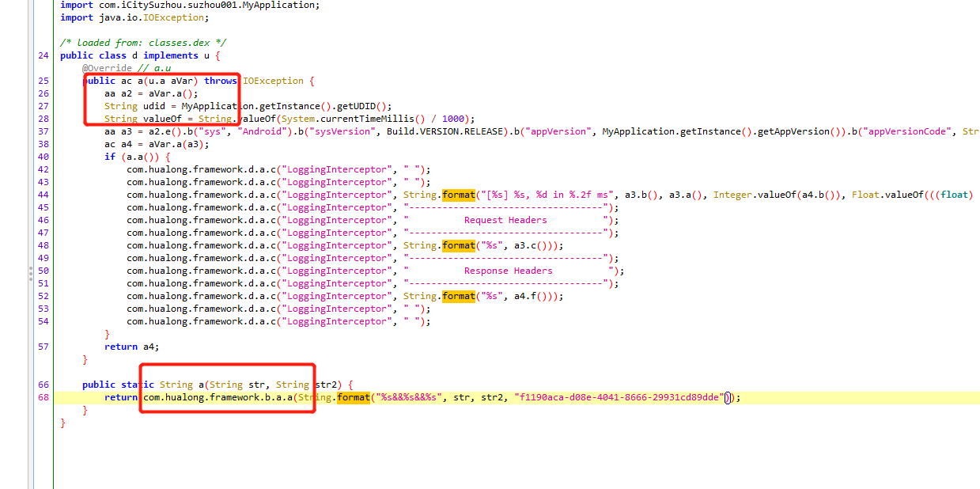This screenshot has width=980, height=489.
Task: Click line number 57 in the gutter
Action: click(43, 347)
